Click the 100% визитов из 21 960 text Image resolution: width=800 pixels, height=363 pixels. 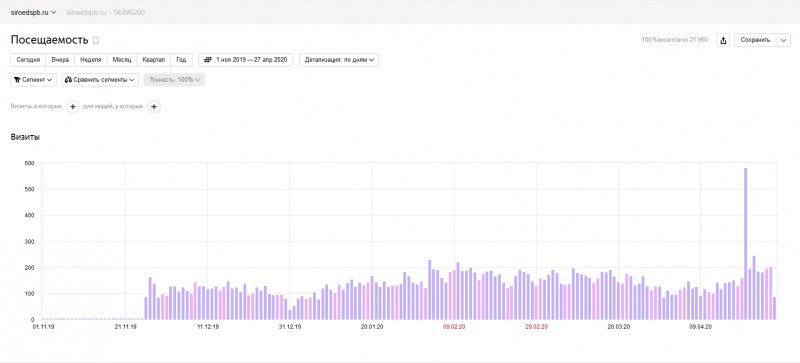click(x=674, y=40)
